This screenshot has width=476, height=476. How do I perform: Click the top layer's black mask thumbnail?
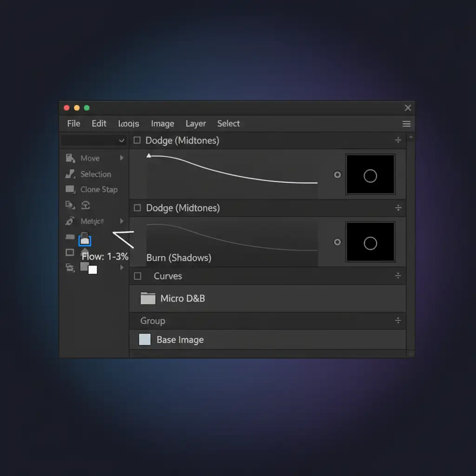point(370,175)
